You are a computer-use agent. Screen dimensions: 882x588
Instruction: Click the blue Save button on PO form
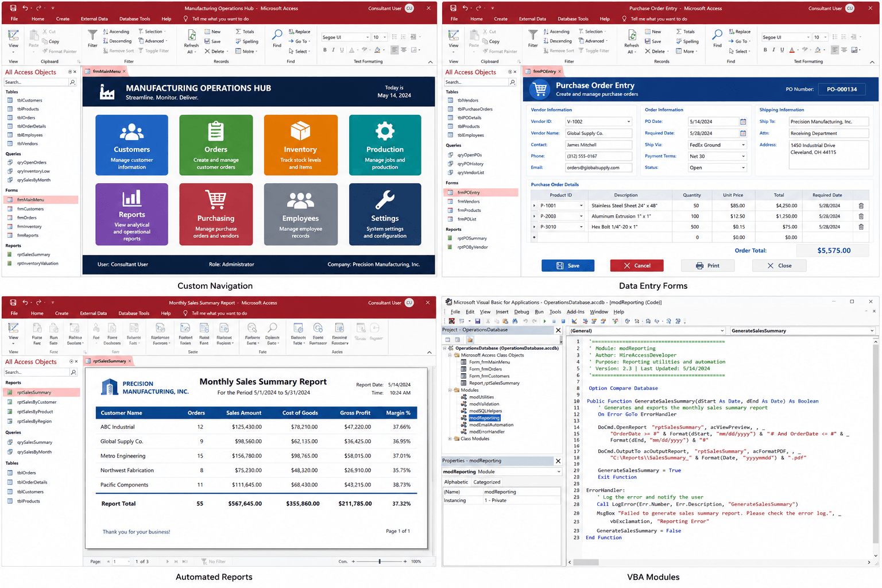coord(568,266)
